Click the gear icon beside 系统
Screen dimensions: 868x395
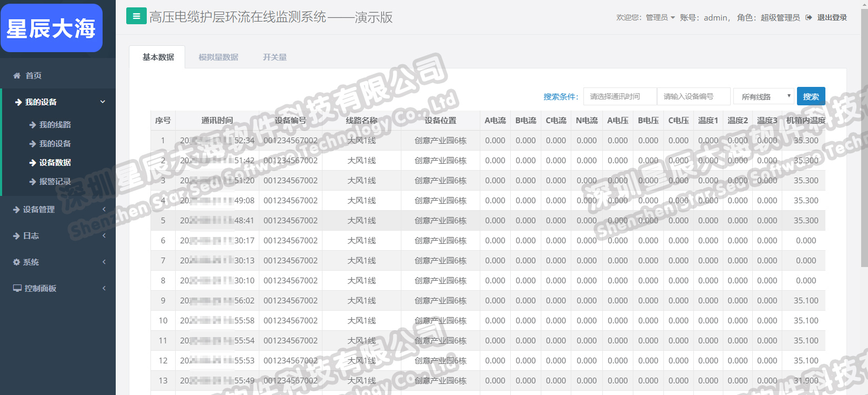tap(16, 262)
